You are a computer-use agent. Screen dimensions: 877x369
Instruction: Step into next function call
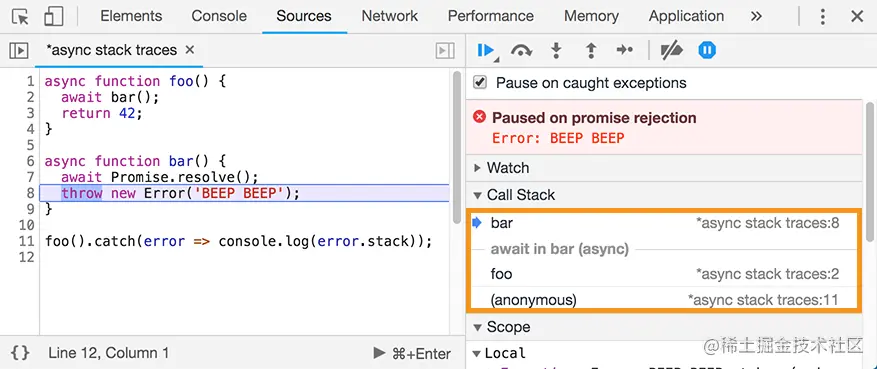(556, 50)
